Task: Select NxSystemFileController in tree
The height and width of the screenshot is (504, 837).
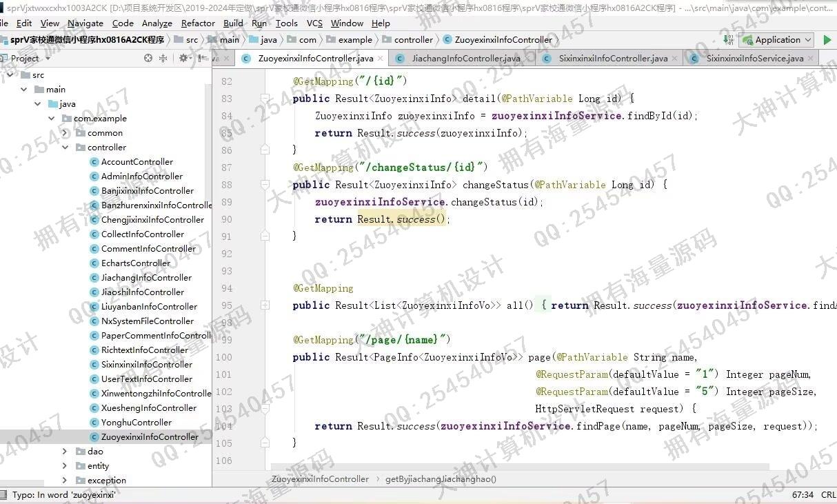Action: (x=148, y=321)
